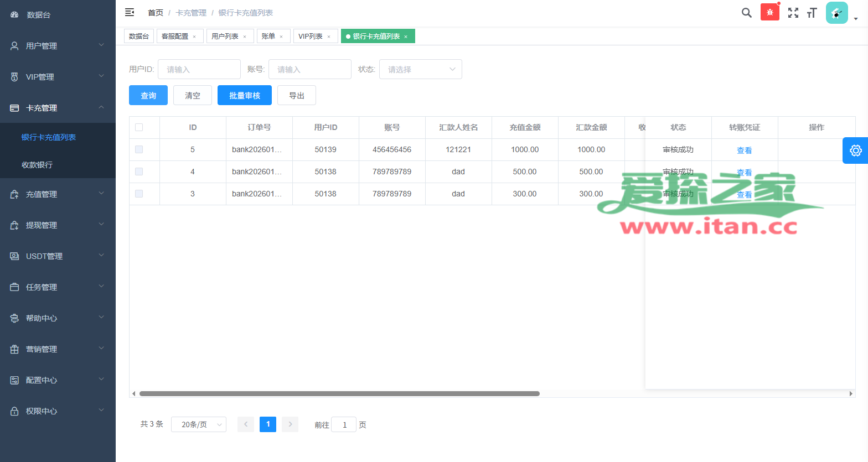Viewport: 868px width, 462px height.
Task: Open the 20条/页 page size dropdown
Action: 199,424
